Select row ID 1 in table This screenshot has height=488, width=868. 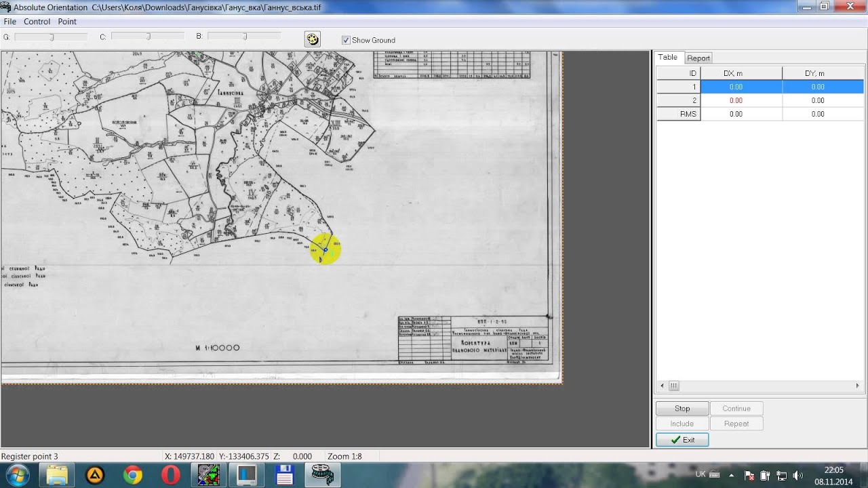click(678, 87)
